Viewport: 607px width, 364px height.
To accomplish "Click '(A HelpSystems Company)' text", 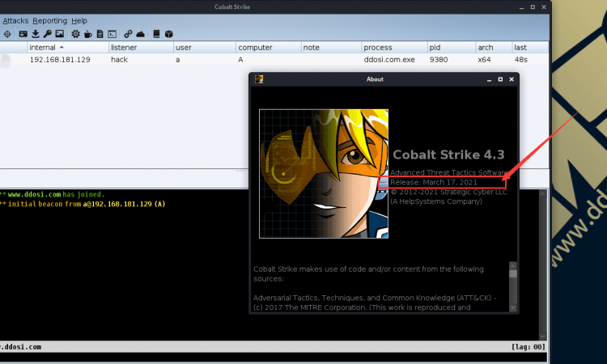I will [436, 201].
